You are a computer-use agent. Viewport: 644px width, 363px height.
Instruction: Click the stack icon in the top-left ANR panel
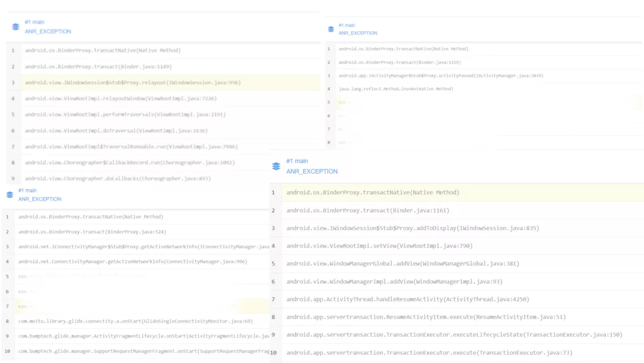pyautogui.click(x=16, y=27)
